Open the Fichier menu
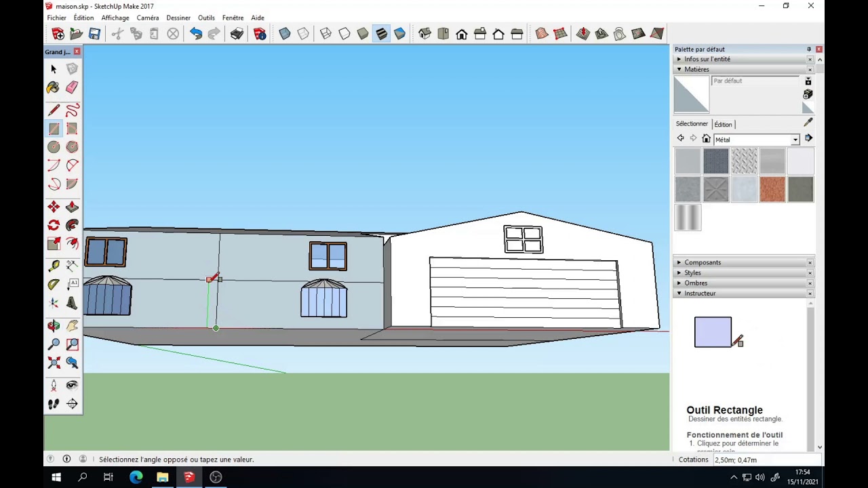Image resolution: width=868 pixels, height=488 pixels. coord(57,18)
